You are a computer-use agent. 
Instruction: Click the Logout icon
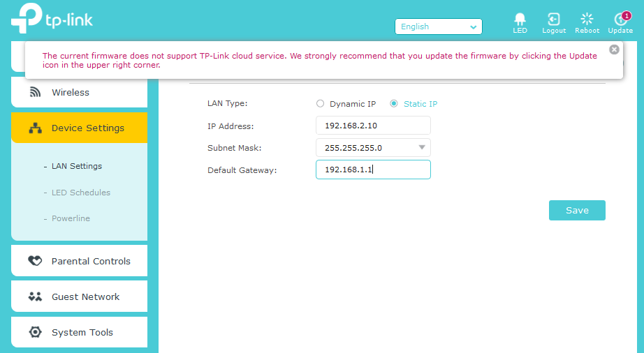click(x=554, y=20)
